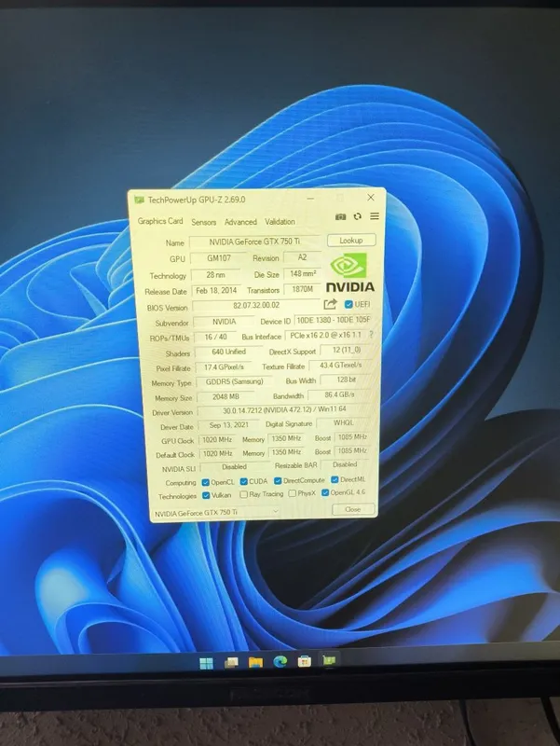Open the GPU selection dropdown at bottom
This screenshot has height=746, width=560.
[216, 512]
